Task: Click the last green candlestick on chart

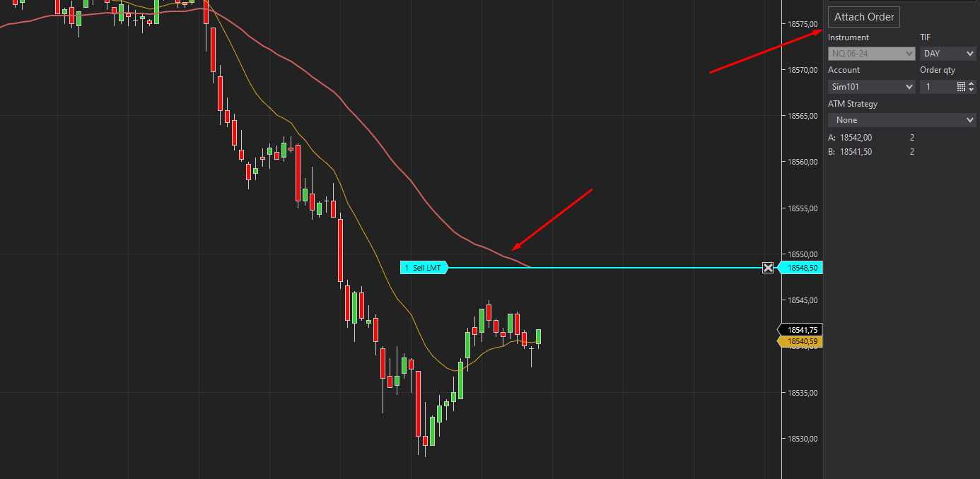Action: click(539, 336)
